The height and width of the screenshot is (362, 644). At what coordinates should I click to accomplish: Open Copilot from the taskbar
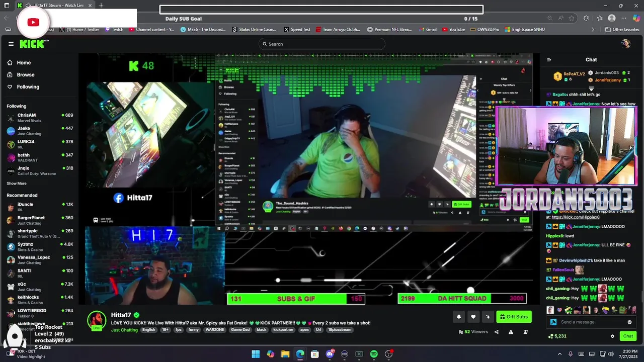click(271, 354)
